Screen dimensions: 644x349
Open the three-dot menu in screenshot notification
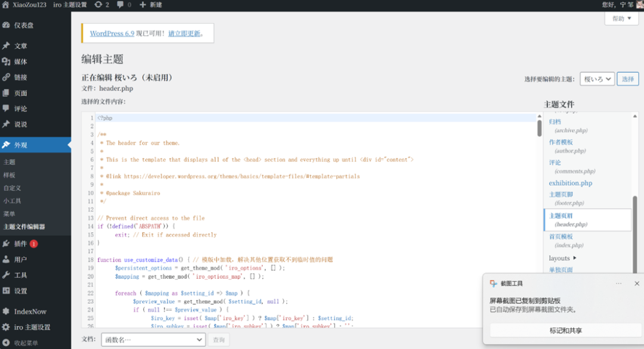coord(618,283)
